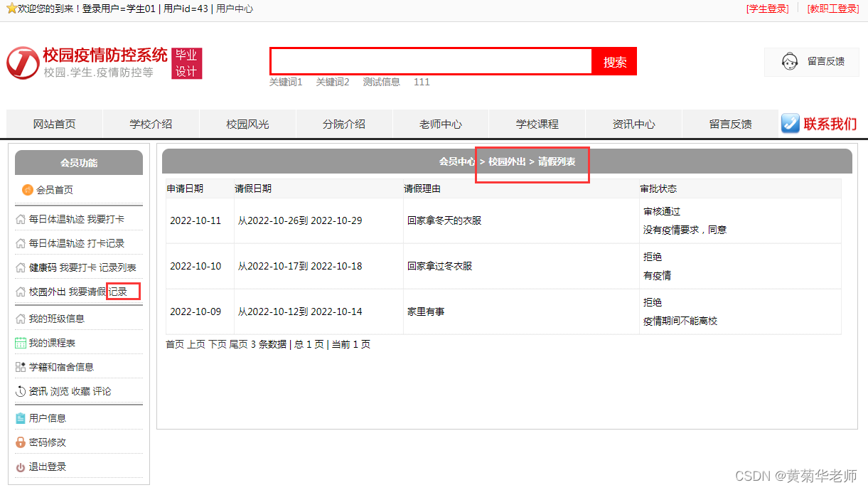Click the home icon beside 校园外出 我要请假
The image size is (868, 490).
21,292
